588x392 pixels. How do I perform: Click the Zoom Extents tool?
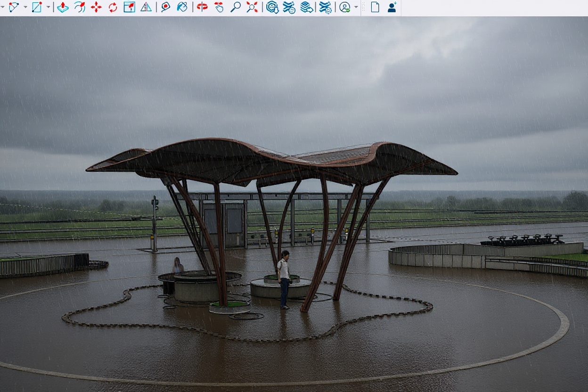[x=252, y=7]
